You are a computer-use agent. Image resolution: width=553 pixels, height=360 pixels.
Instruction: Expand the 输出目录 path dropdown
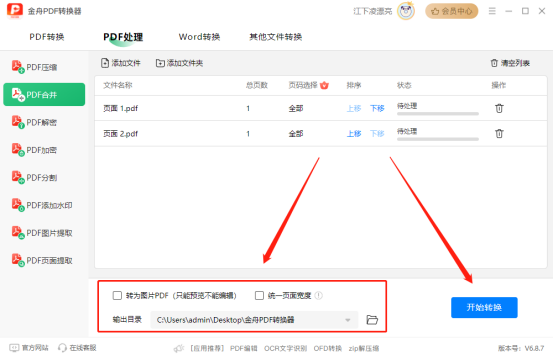coord(348,320)
